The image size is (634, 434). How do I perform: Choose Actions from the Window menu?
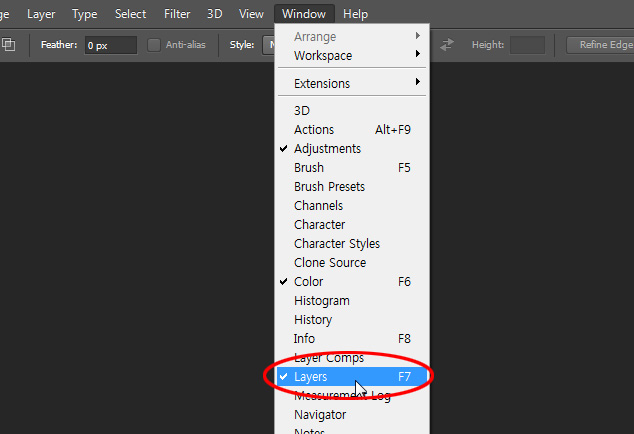pos(314,129)
